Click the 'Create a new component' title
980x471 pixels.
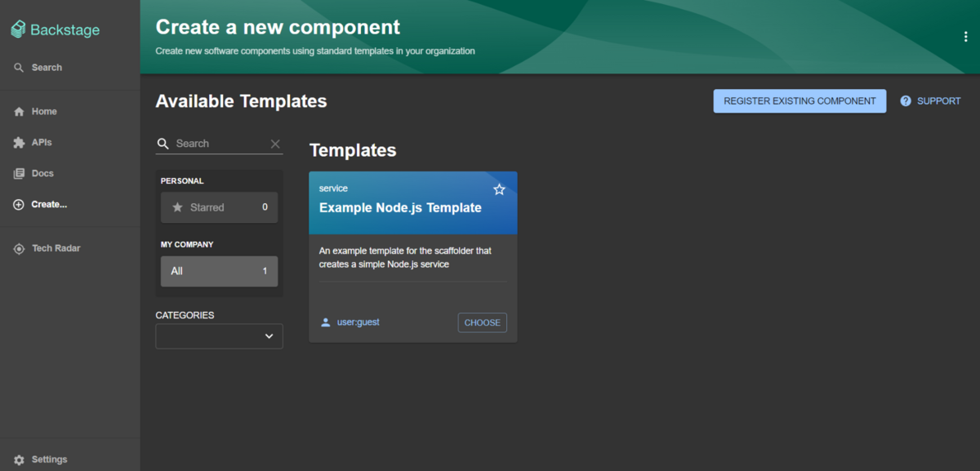tap(278, 27)
